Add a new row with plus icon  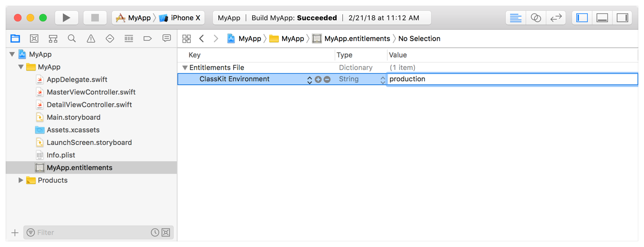pyautogui.click(x=318, y=79)
